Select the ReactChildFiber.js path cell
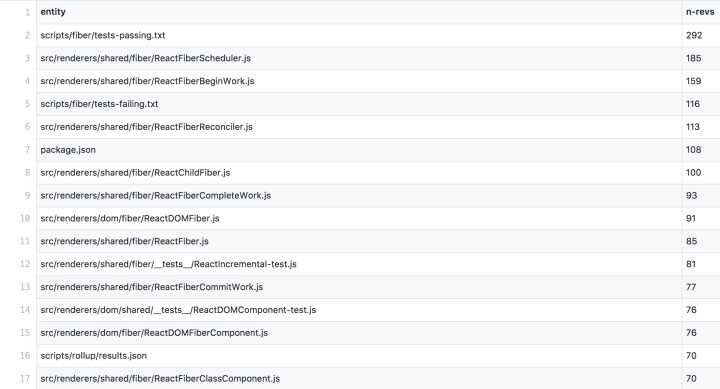The image size is (720, 389). (359, 173)
